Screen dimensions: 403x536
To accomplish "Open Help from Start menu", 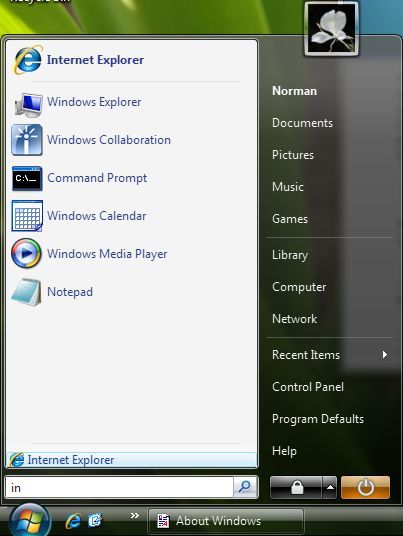I will pyautogui.click(x=284, y=451).
